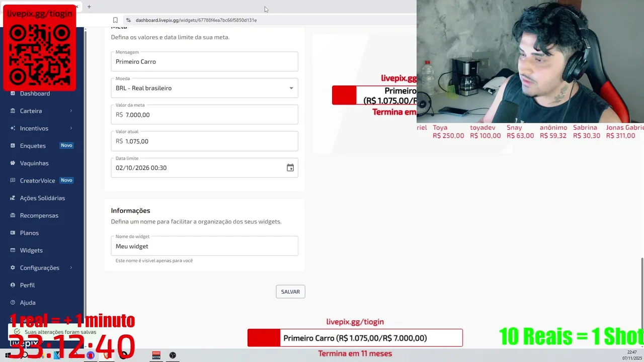Click the Informações section heading
644x362 pixels.
tap(130, 211)
